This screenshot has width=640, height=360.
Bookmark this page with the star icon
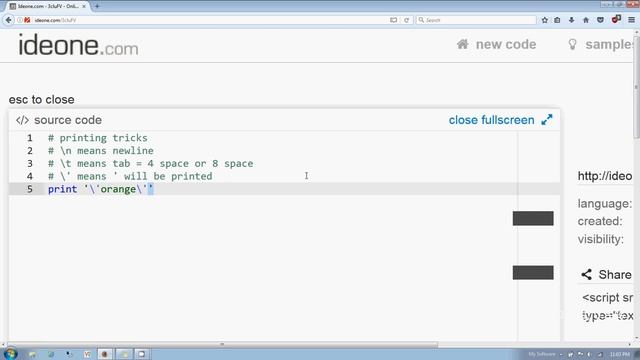pos(544,20)
